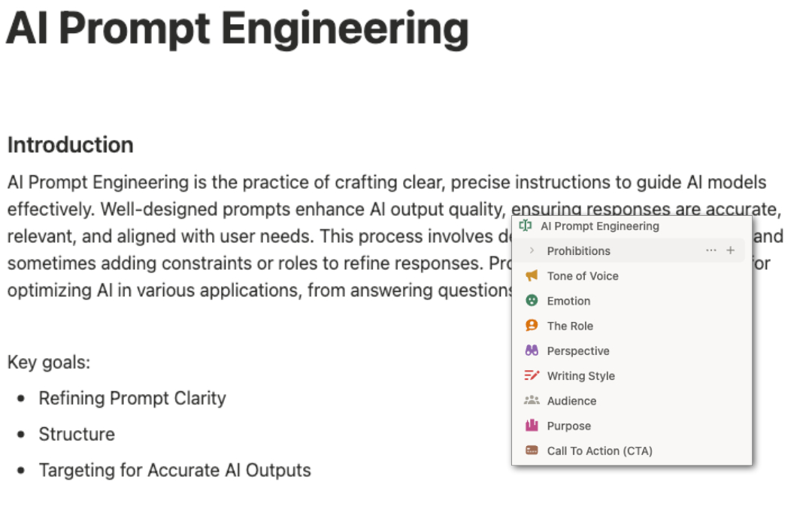Click the Refining Prompt Clarity bullet

point(132,398)
